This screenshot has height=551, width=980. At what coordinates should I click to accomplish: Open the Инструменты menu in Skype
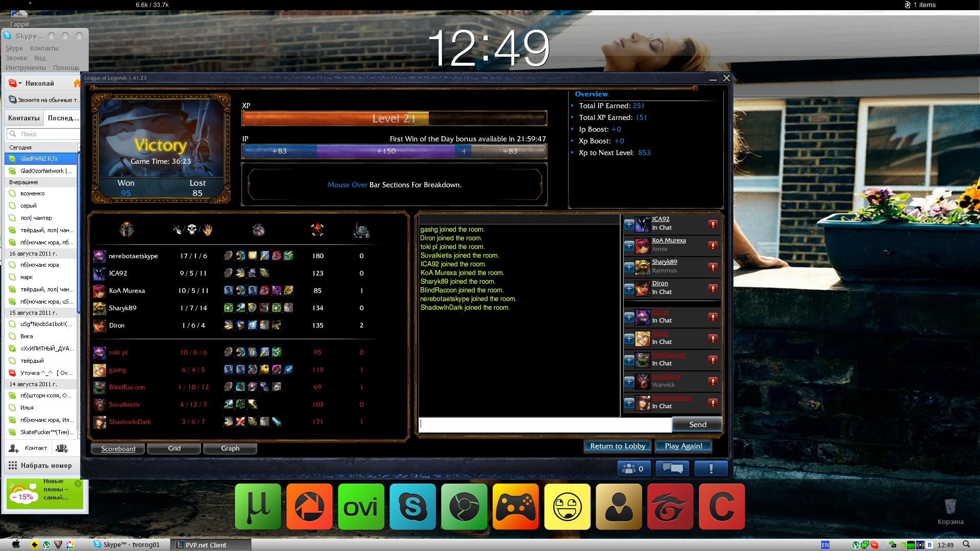coord(26,67)
